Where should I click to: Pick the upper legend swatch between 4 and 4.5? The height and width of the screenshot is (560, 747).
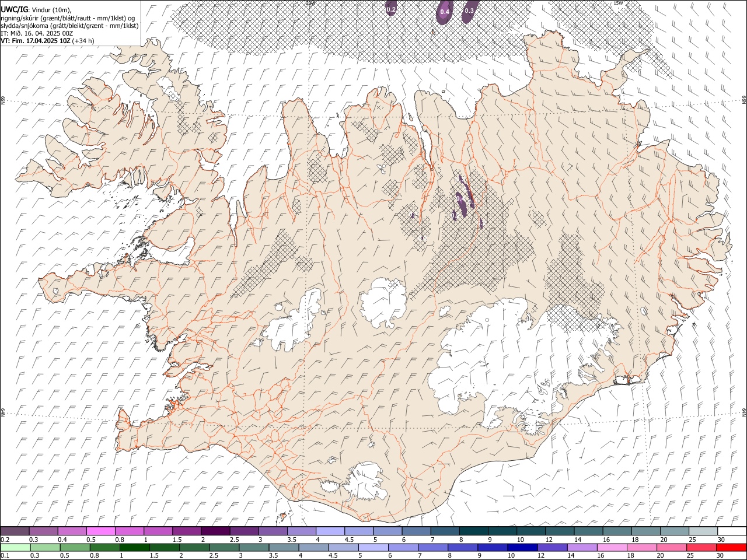point(330,531)
